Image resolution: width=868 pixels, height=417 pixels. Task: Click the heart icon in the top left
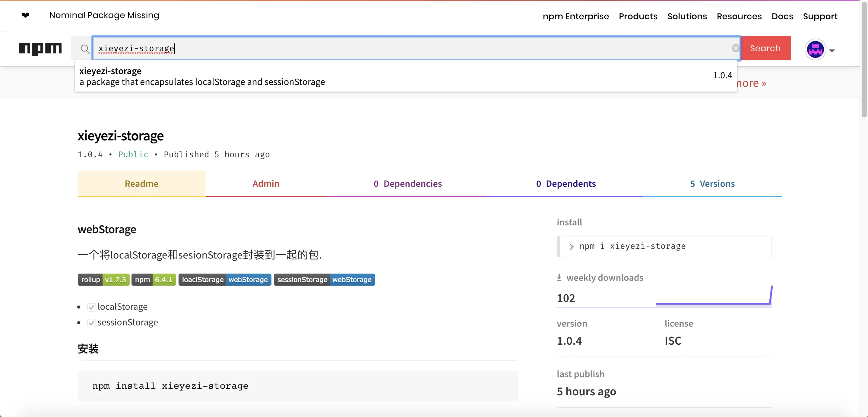click(26, 15)
